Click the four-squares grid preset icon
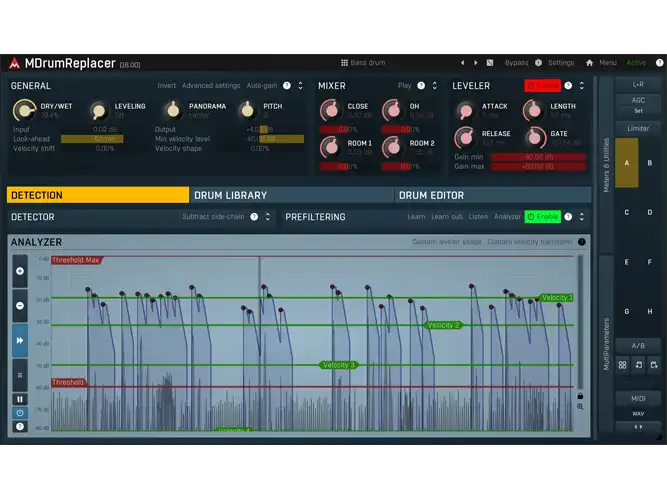This screenshot has width=667, height=500. tap(622, 365)
